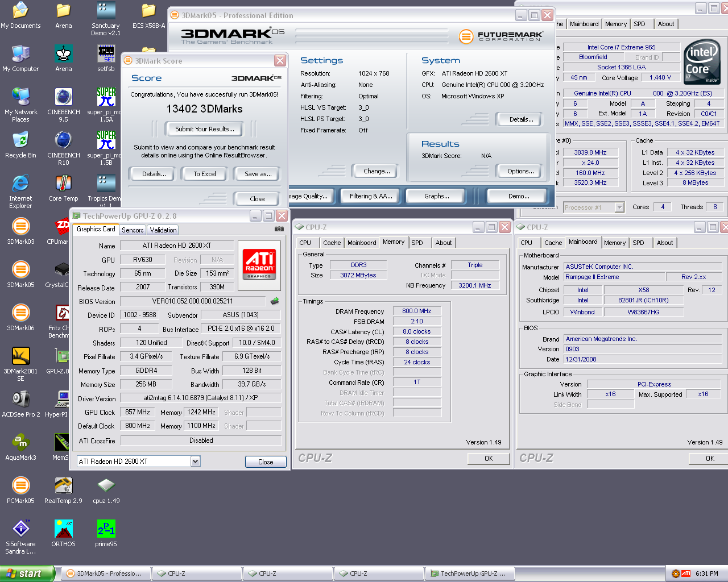The width and height of the screenshot is (728, 582).
Task: Click the Change settings button in 3DMark05
Action: 377,171
